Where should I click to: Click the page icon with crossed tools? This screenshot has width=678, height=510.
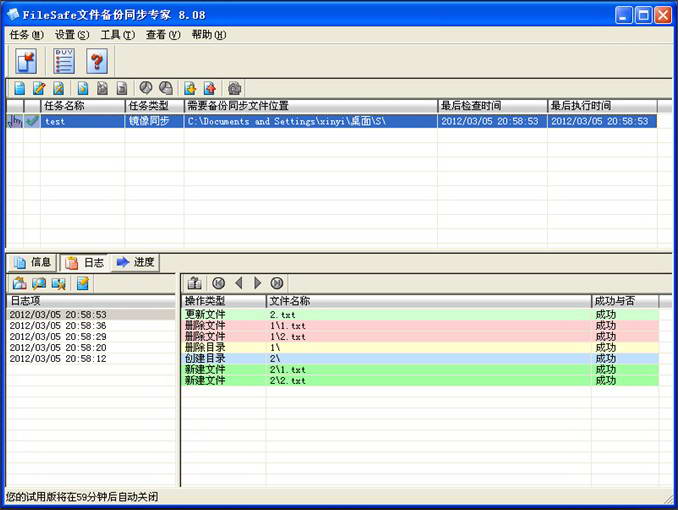58,88
